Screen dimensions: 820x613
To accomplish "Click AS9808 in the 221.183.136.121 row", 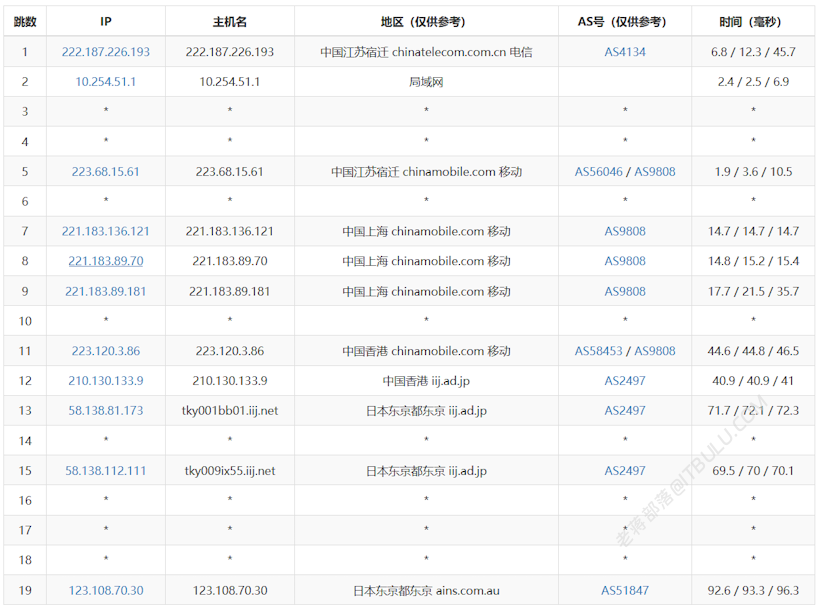I will [625, 231].
